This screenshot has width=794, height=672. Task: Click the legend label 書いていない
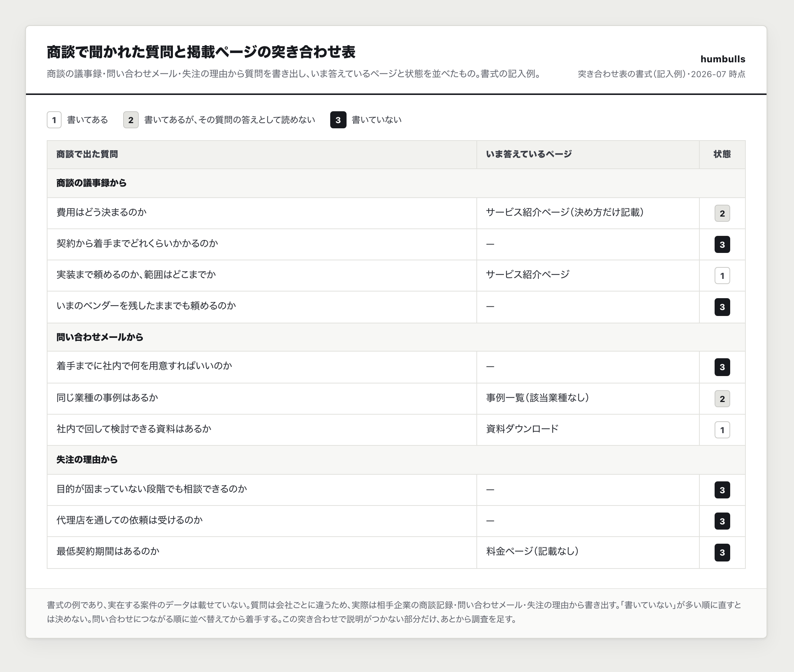click(x=377, y=120)
